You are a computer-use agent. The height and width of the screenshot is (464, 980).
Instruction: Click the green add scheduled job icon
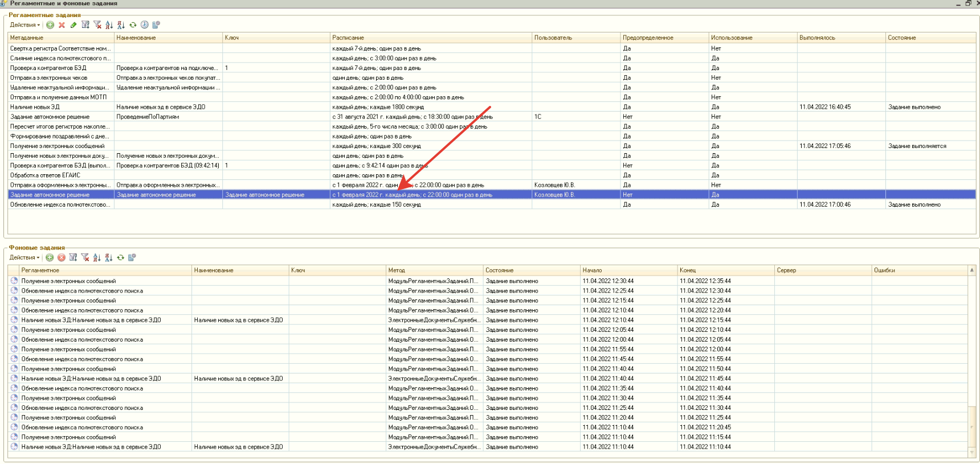[x=50, y=25]
